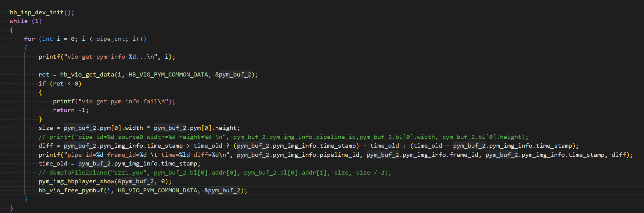Click the commented dumpToFile2plane call

click(215, 173)
